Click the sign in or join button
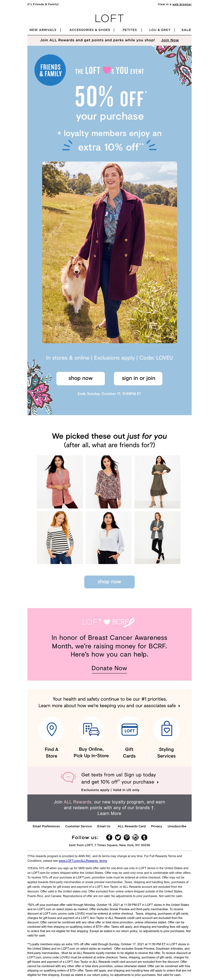Viewport: 219px width, 980px height. point(138,378)
